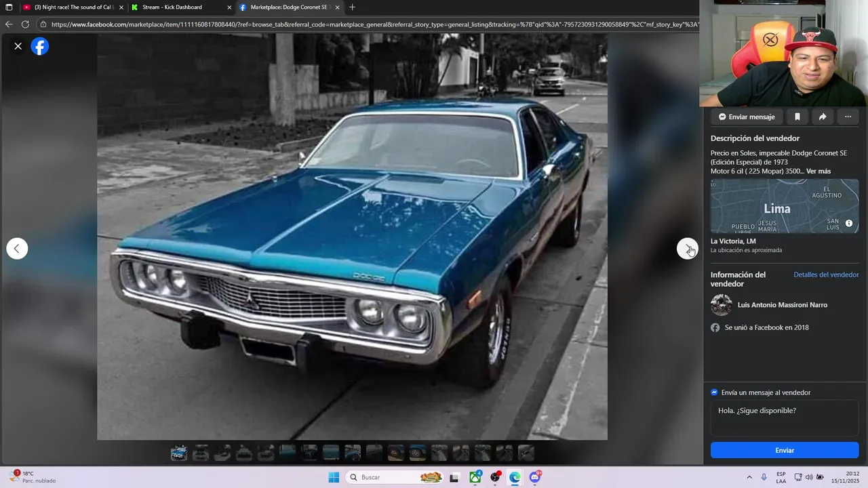868x488 pixels.
Task: Open the volume speaker tray icon
Action: 809,477
